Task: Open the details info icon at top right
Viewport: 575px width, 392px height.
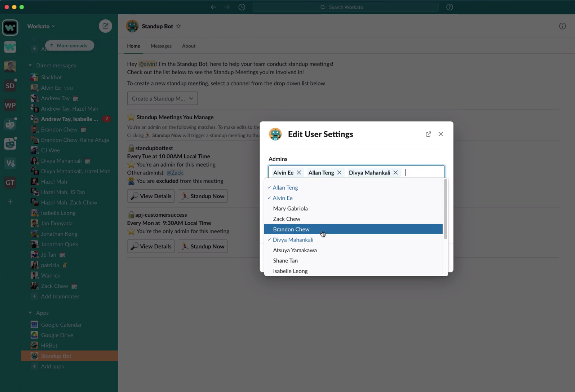Action: pos(563,26)
